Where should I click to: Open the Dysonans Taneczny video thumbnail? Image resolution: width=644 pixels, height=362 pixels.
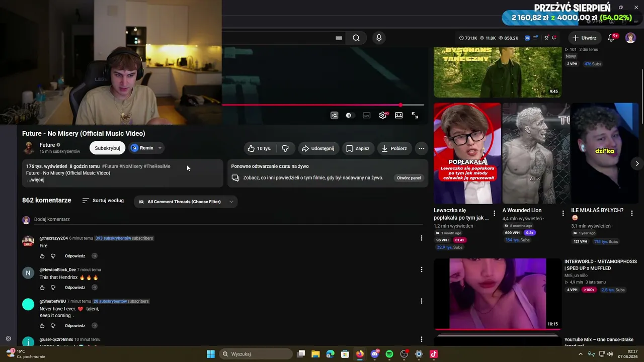click(x=498, y=72)
